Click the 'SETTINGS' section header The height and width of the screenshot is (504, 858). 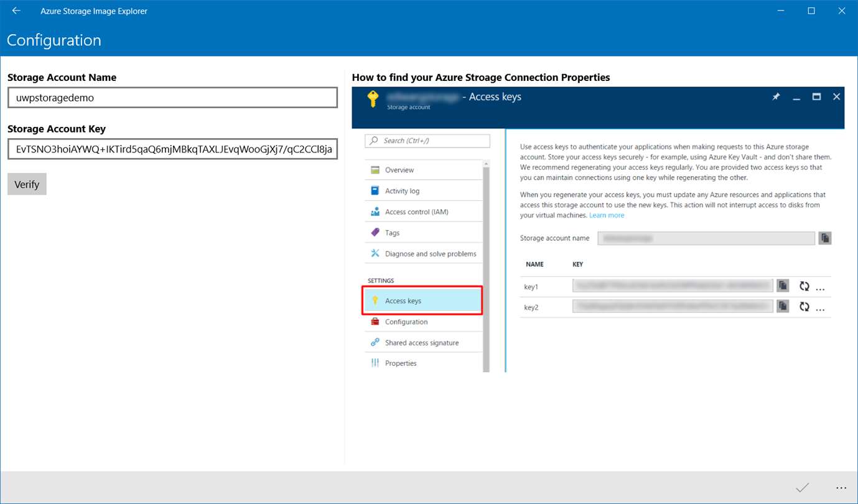click(x=381, y=281)
